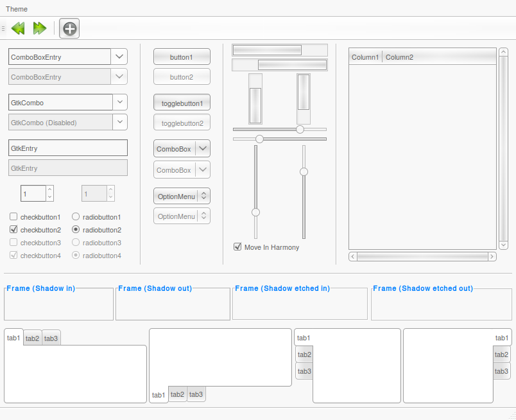Click the disabled ComboBox dropdown
This screenshot has width=516, height=420.
(182, 170)
